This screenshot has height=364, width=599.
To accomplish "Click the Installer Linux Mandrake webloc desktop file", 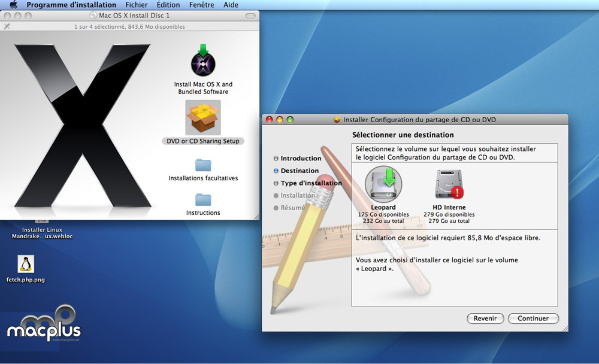I will pos(42,233).
